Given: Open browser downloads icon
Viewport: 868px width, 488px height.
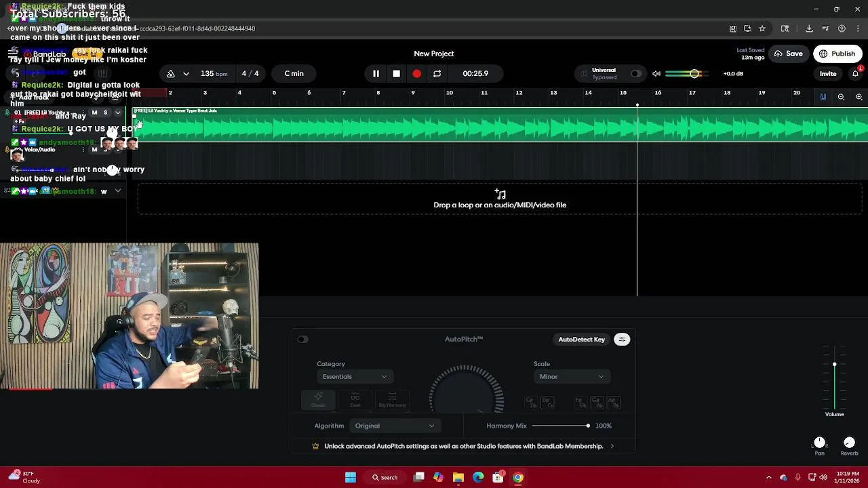Looking at the screenshot, I should (x=809, y=28).
